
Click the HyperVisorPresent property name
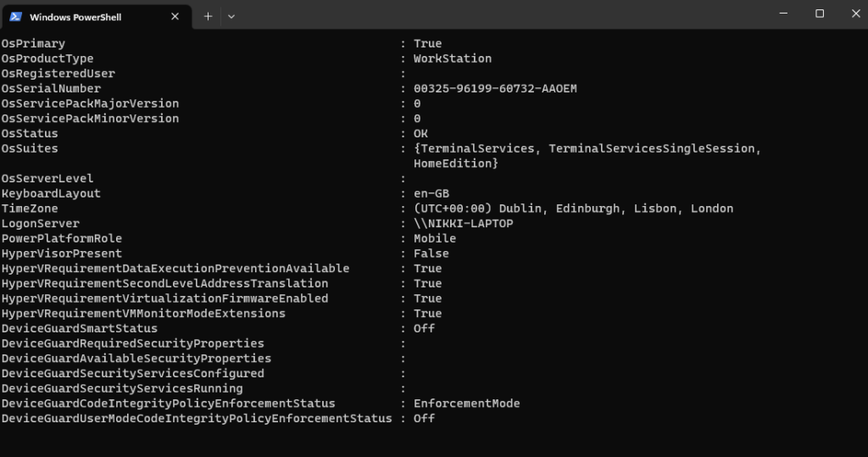tap(61, 254)
